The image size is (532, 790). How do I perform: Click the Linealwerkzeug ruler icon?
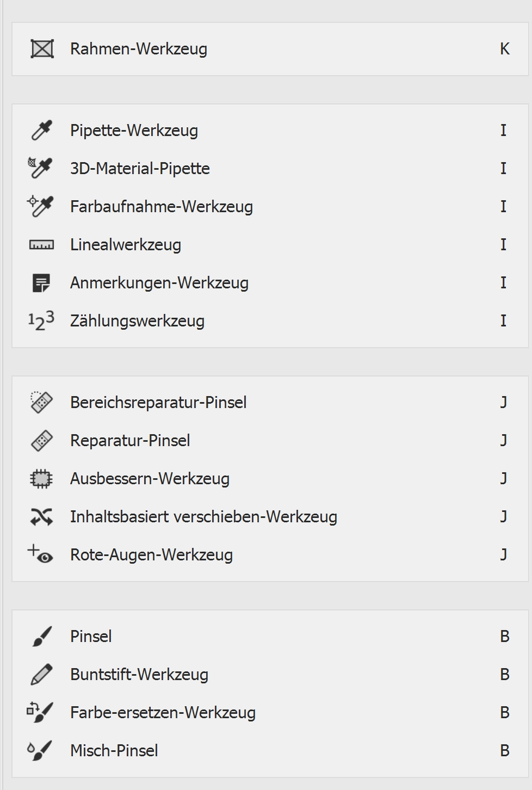click(41, 245)
